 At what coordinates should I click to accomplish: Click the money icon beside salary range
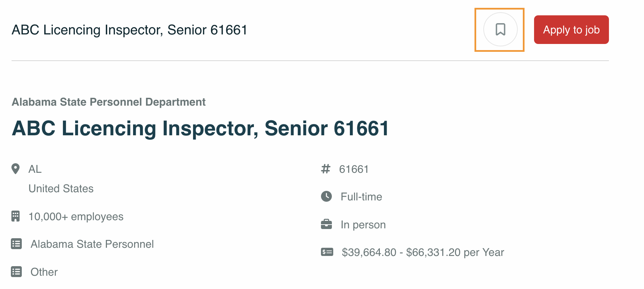[x=327, y=252]
